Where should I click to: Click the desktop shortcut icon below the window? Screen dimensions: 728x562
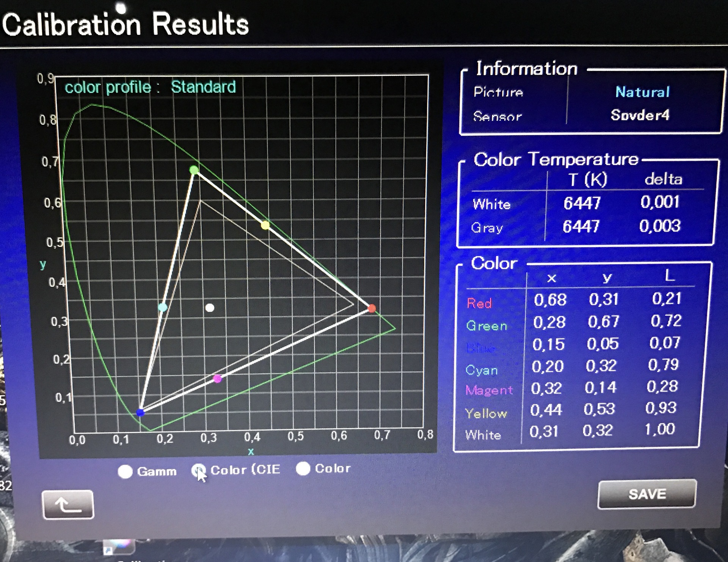(119, 546)
